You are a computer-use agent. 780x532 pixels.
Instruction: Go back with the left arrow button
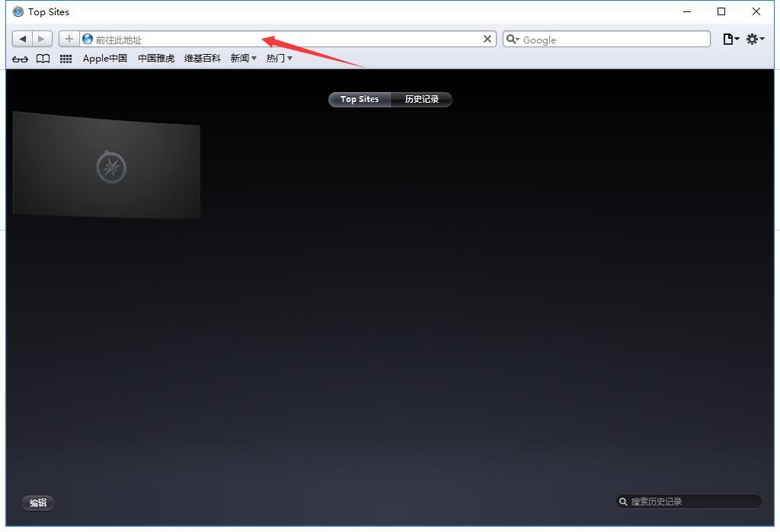click(x=22, y=39)
